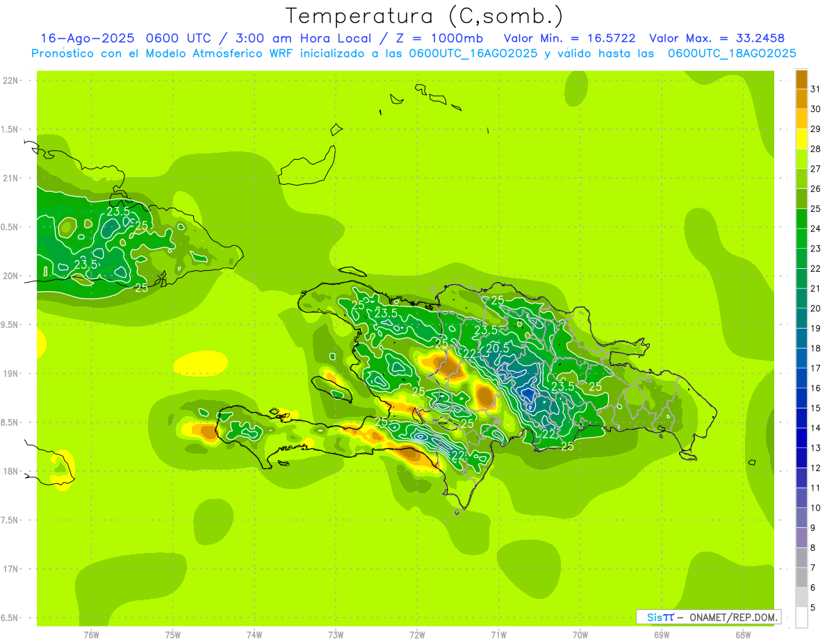This screenshot has height=644, width=834.
Task: Click the "19N" latitude axis label
Action: (12, 373)
